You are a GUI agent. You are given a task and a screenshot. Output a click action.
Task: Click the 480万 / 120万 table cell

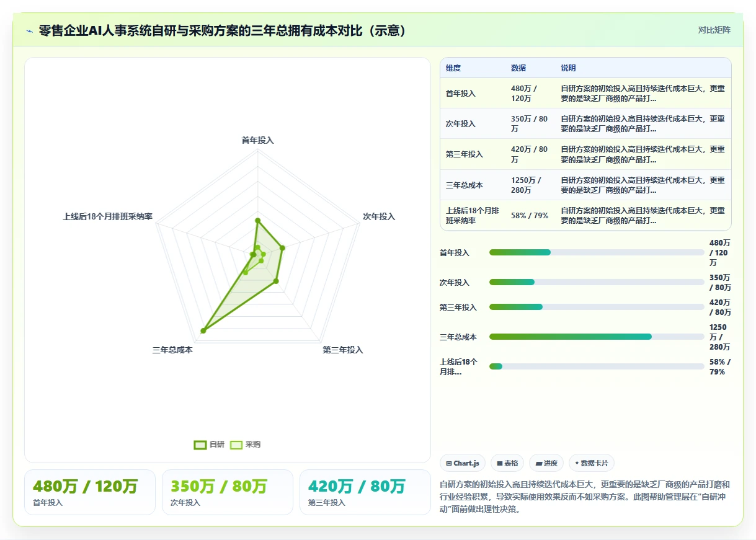[530, 94]
